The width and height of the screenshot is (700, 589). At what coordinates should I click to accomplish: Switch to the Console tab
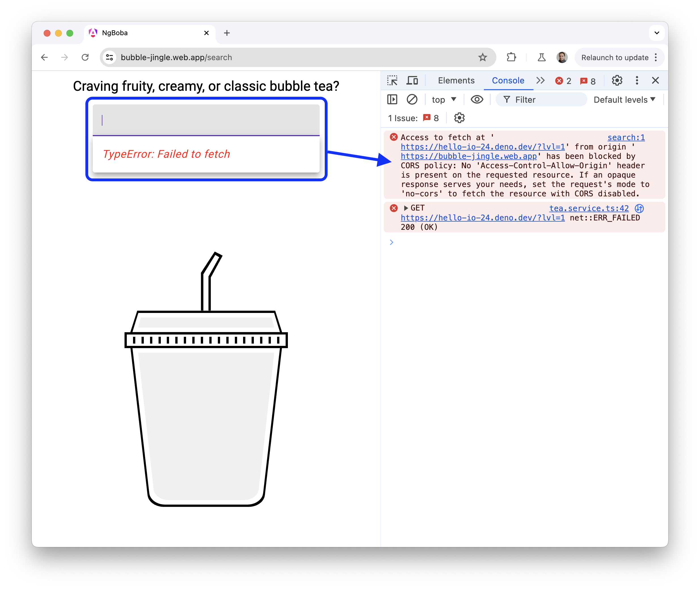pos(507,80)
